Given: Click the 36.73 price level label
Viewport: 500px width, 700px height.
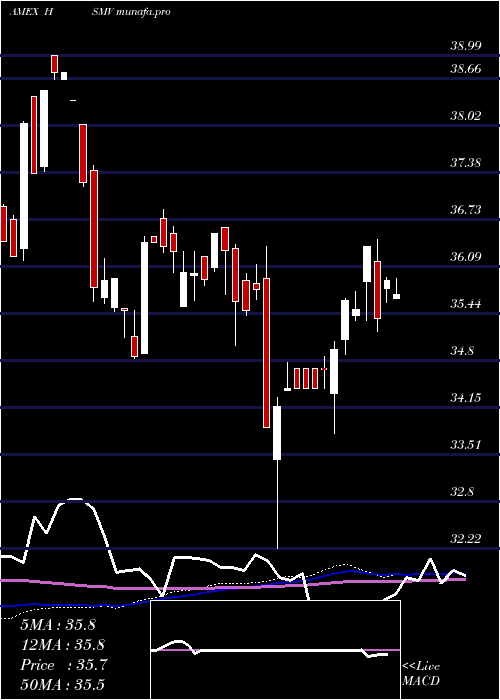Looking at the screenshot, I should (x=466, y=210).
